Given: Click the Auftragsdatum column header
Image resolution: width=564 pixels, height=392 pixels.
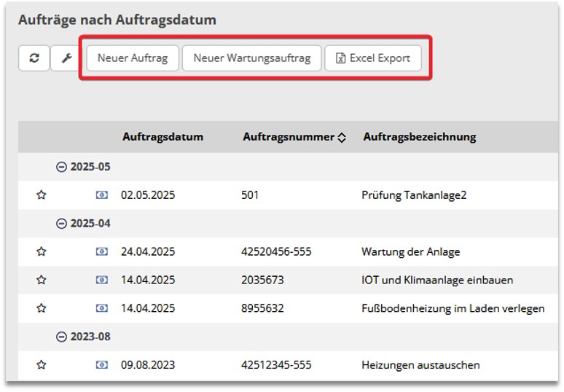Looking at the screenshot, I should (x=162, y=137).
